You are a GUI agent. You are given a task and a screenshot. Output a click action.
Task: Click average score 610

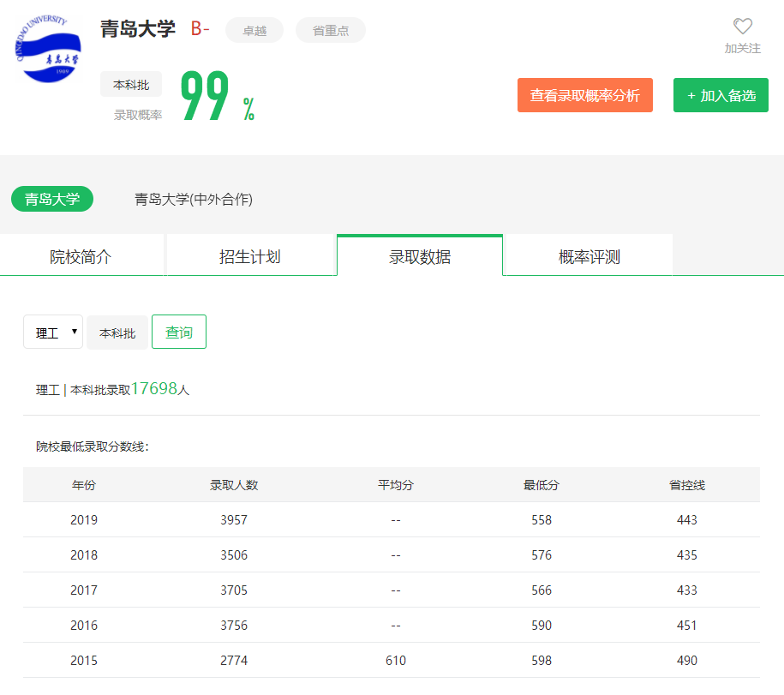point(396,661)
